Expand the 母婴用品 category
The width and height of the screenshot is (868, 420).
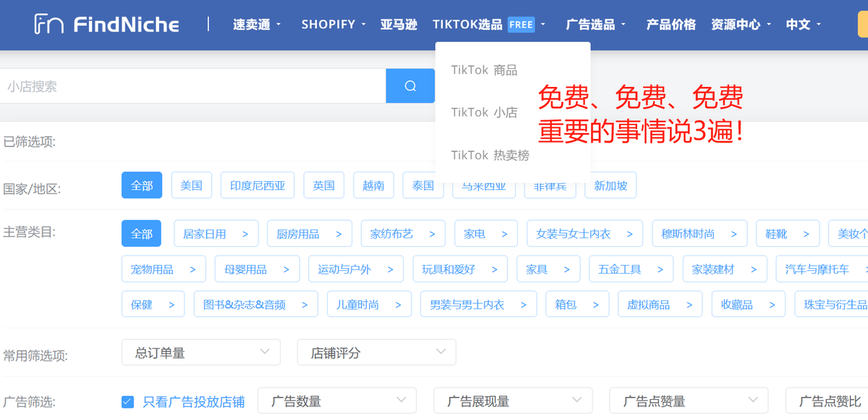[257, 269]
